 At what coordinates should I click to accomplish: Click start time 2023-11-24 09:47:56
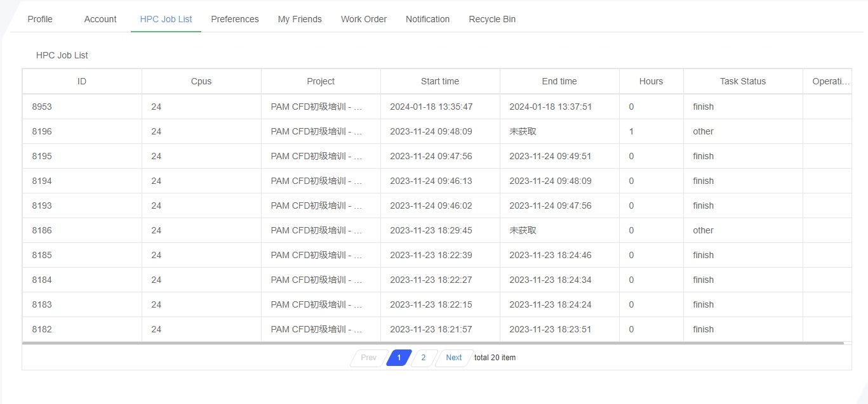pos(431,156)
